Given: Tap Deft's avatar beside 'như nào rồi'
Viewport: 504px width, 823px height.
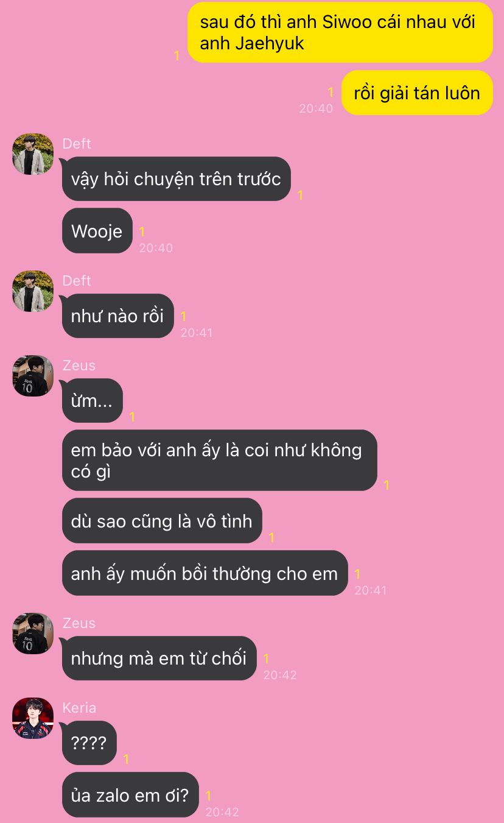Looking at the screenshot, I should tap(33, 291).
